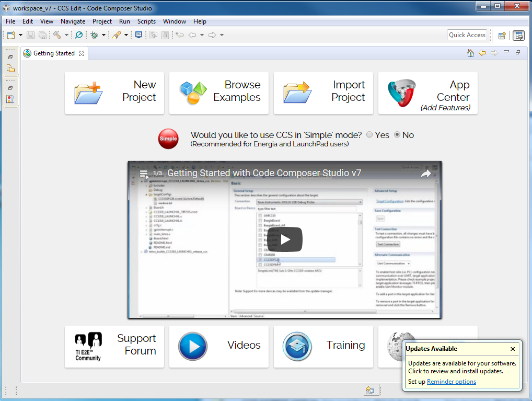The width and height of the screenshot is (532, 401).
Task: Close the Updates Available popup
Action: point(513,349)
